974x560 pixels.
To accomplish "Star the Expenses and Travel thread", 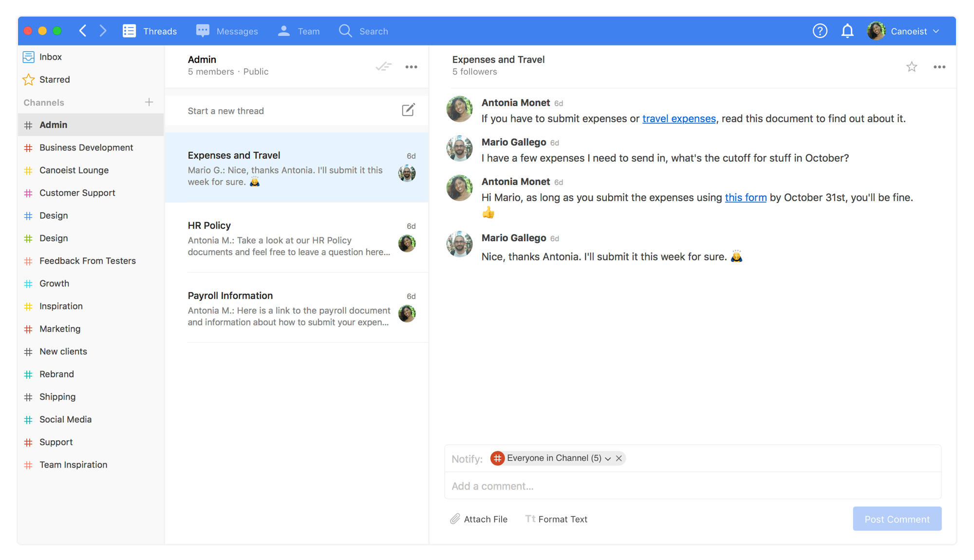I will coord(912,67).
